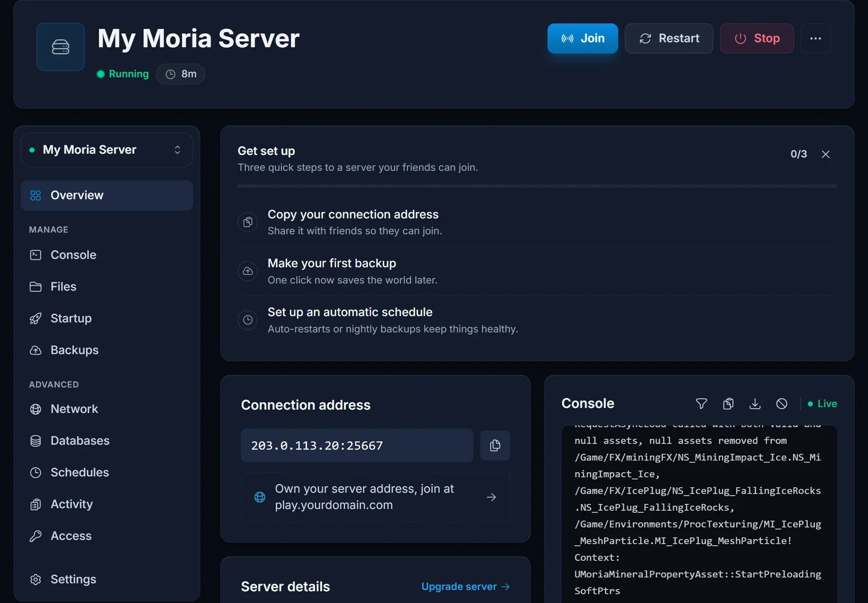The image size is (868, 603).
Task: Click the connection address field 203.0.113.20:25667
Action: tap(357, 446)
